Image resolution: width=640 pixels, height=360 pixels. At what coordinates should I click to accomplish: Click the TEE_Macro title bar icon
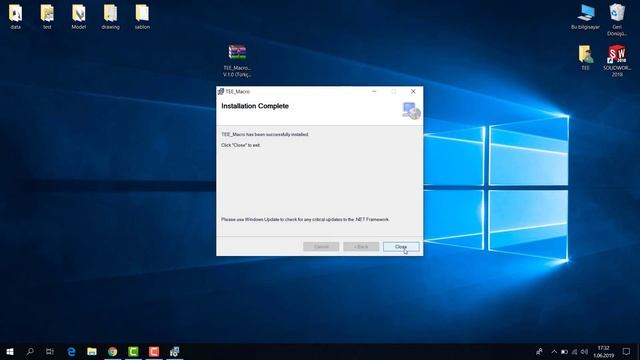pyautogui.click(x=221, y=91)
